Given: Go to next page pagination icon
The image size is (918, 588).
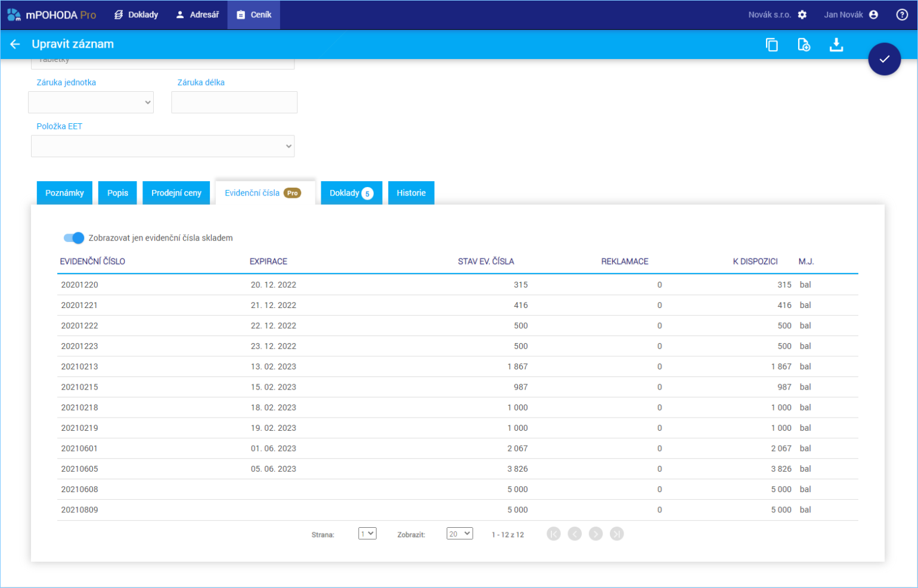Looking at the screenshot, I should click(596, 534).
